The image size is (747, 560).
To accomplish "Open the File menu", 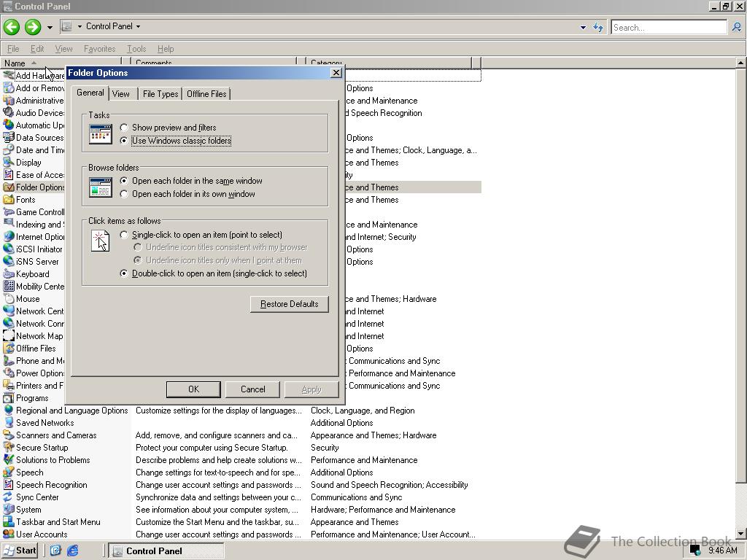I will pyautogui.click(x=13, y=49).
